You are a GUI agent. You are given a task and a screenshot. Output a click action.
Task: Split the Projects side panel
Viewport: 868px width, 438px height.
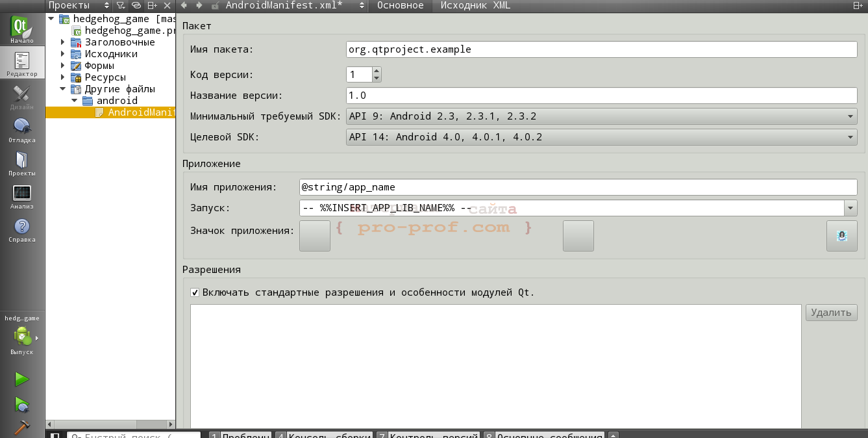pyautogui.click(x=152, y=5)
